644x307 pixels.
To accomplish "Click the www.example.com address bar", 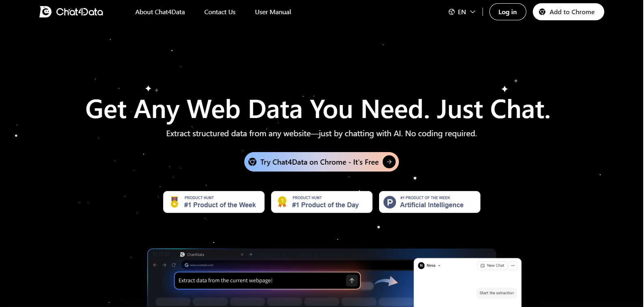I will click(x=298, y=265).
